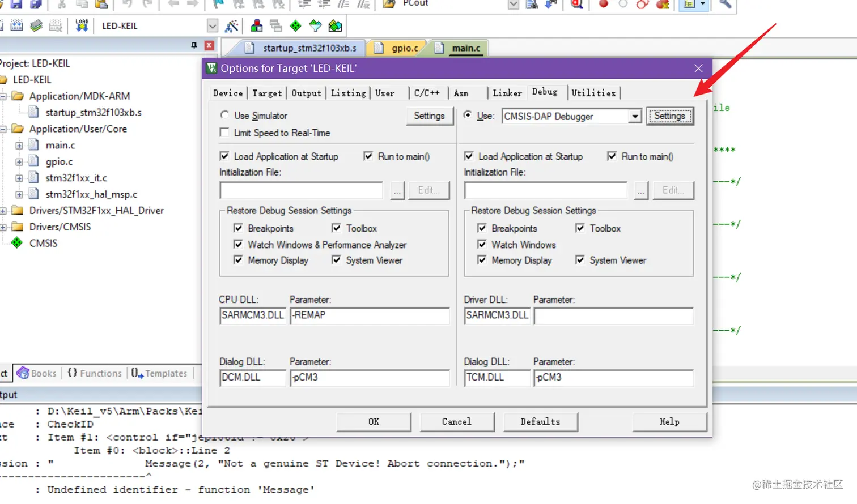Toggle Limit Speed to Real-Time checkbox
Image resolution: width=857 pixels, height=504 pixels.
tap(225, 133)
